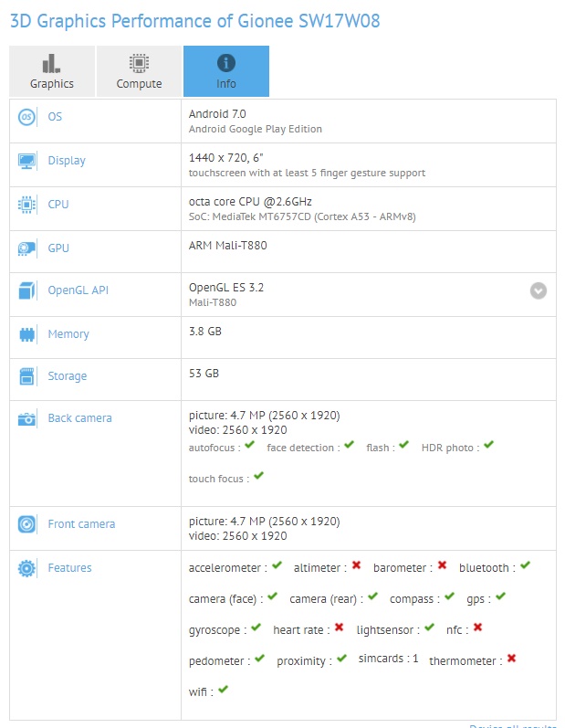
Task: Click the OpenGL API label
Action: tap(78, 290)
